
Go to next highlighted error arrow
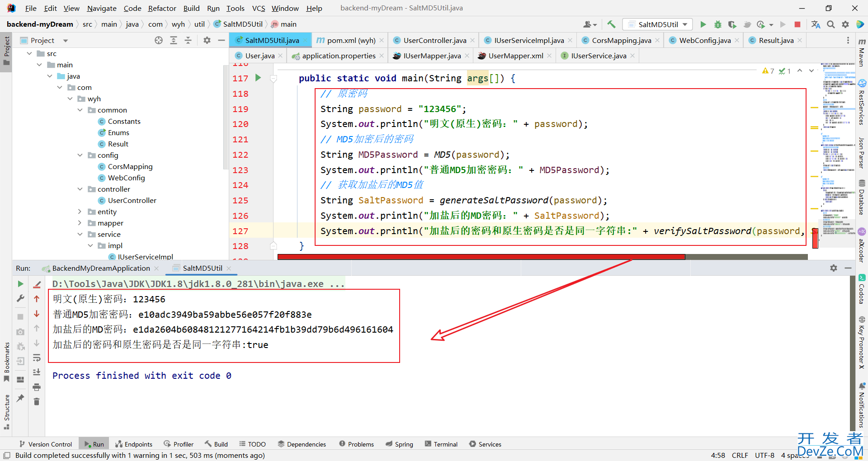click(x=811, y=71)
